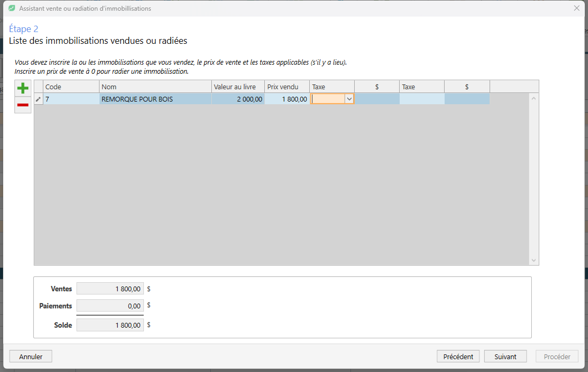Click the scroll up arrow of the grid

533,98
